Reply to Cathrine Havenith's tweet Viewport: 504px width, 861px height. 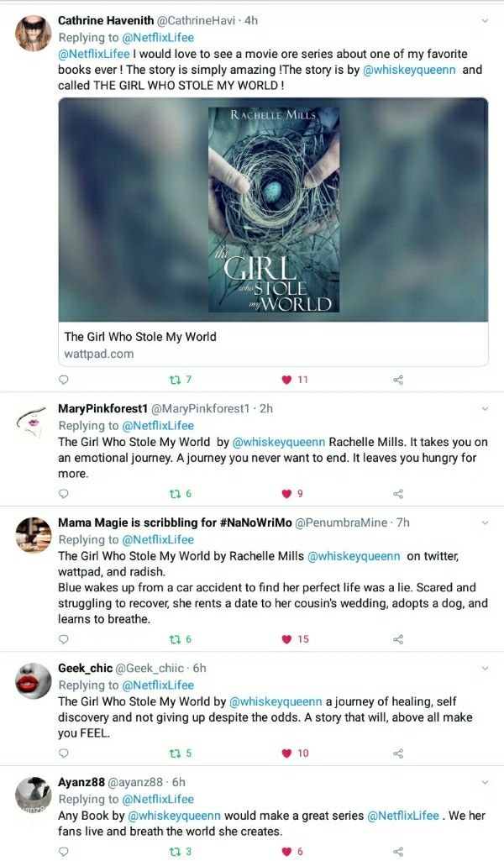click(x=64, y=380)
